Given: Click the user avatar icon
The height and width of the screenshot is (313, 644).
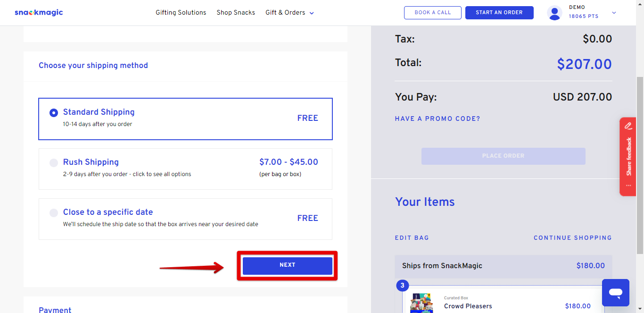Looking at the screenshot, I should click(x=555, y=13).
